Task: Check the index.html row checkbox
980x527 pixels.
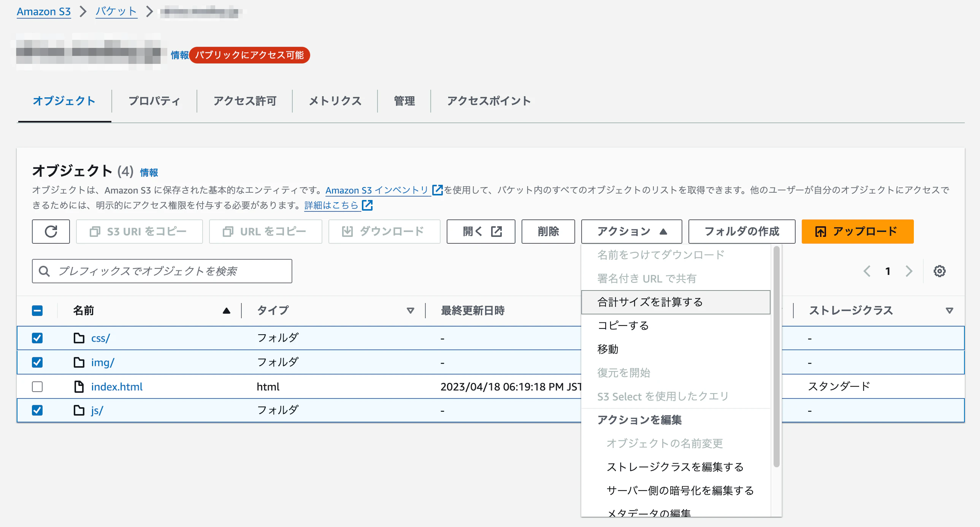Action: tap(37, 386)
